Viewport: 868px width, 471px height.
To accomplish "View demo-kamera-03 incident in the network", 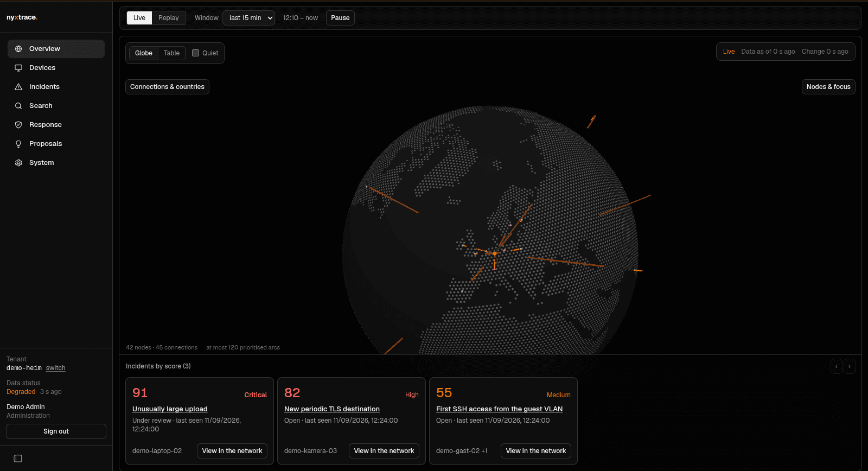I will [x=384, y=451].
